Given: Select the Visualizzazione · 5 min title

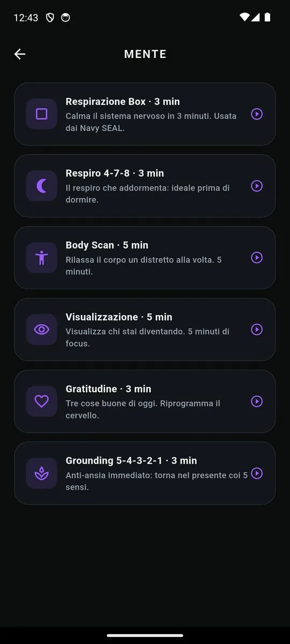Looking at the screenshot, I should 119,317.
